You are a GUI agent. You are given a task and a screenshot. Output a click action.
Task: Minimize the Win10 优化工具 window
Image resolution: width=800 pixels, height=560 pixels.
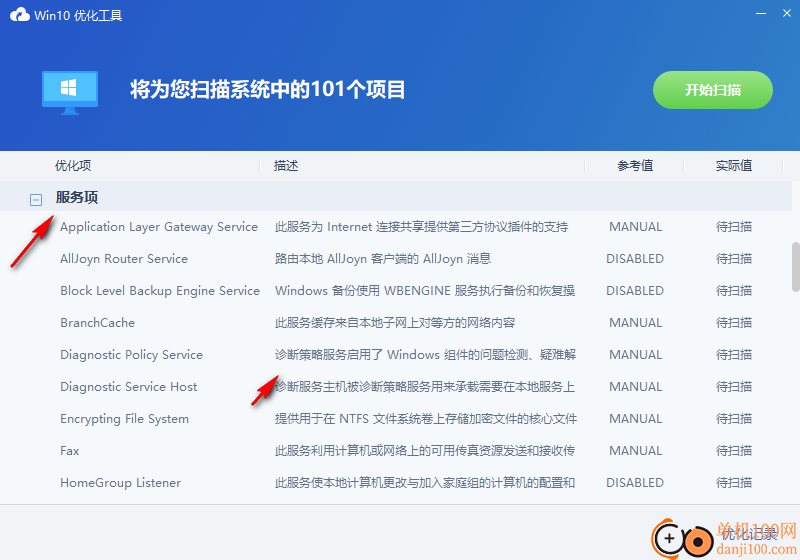click(761, 14)
